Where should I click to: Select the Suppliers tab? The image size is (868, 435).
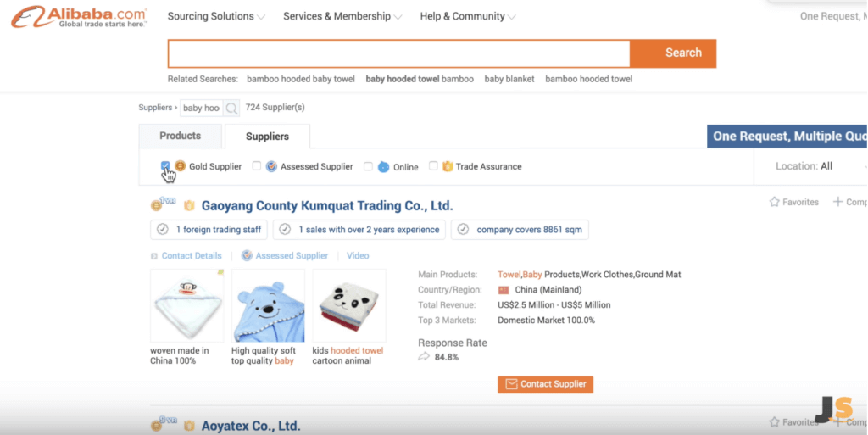coord(267,137)
